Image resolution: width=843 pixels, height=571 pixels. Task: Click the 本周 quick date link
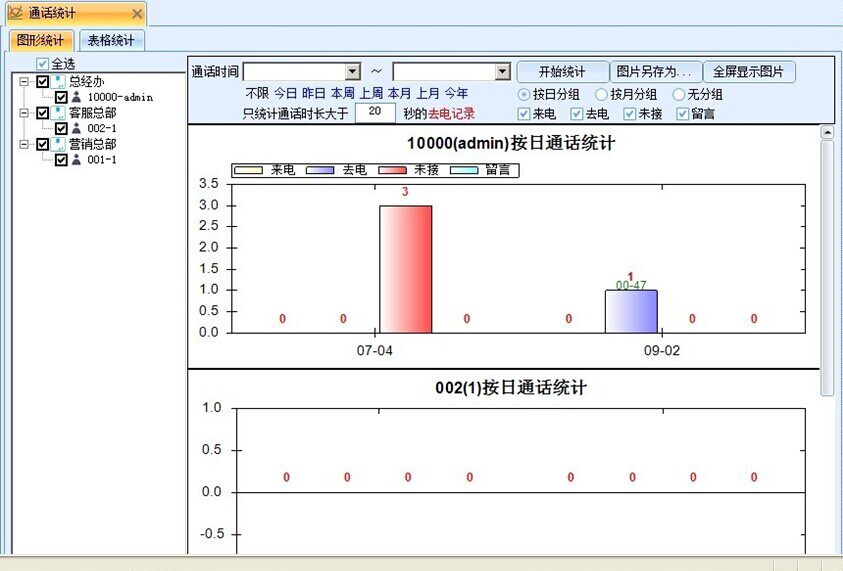coord(343,93)
